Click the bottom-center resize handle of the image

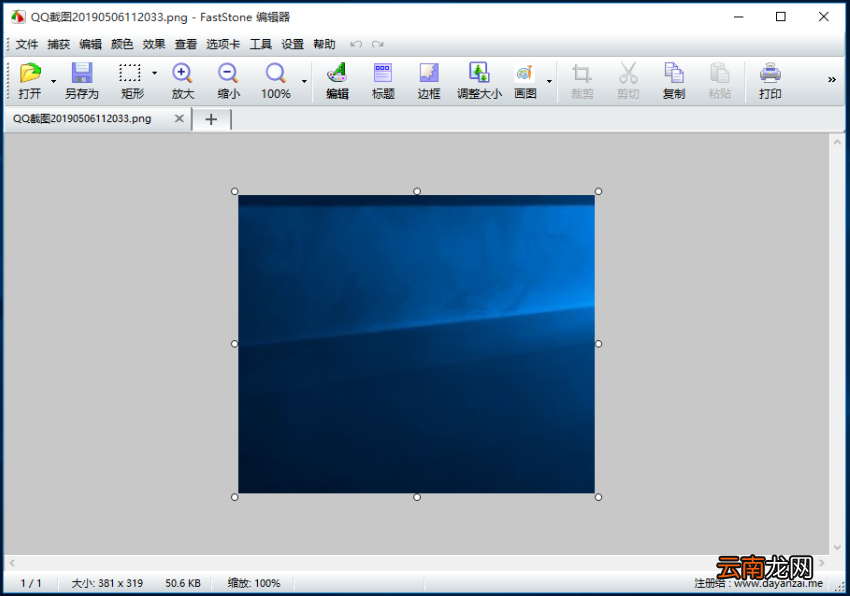[417, 497]
